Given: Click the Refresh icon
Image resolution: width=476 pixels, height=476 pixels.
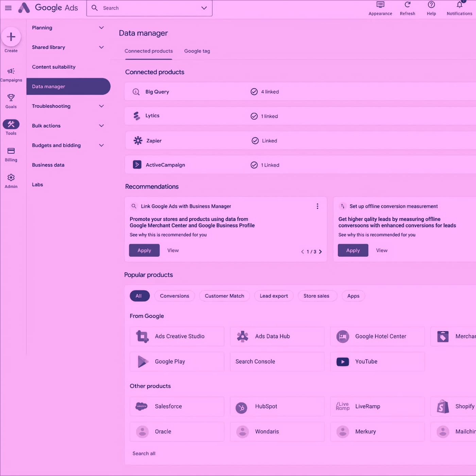Looking at the screenshot, I should 407,4.
